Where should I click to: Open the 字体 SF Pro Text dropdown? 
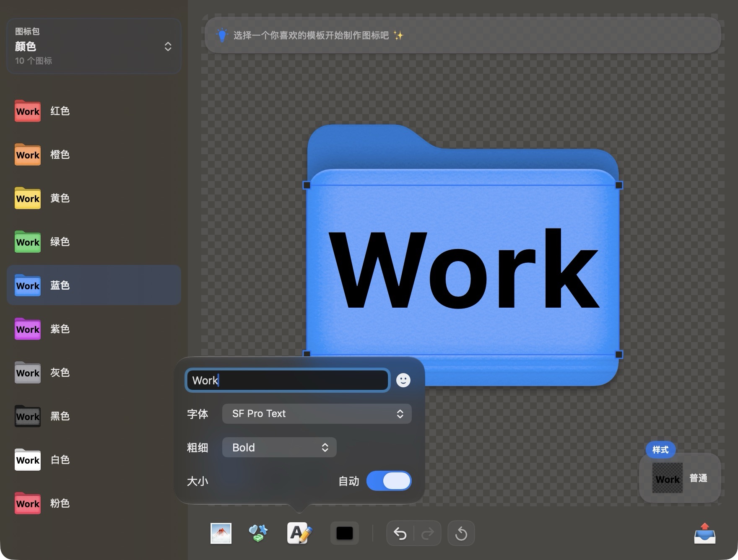[317, 414]
